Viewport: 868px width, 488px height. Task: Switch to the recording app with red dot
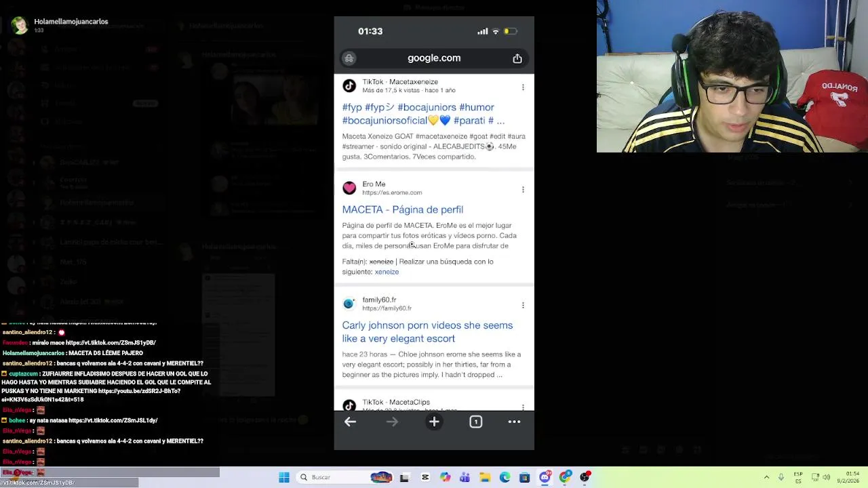point(585,477)
